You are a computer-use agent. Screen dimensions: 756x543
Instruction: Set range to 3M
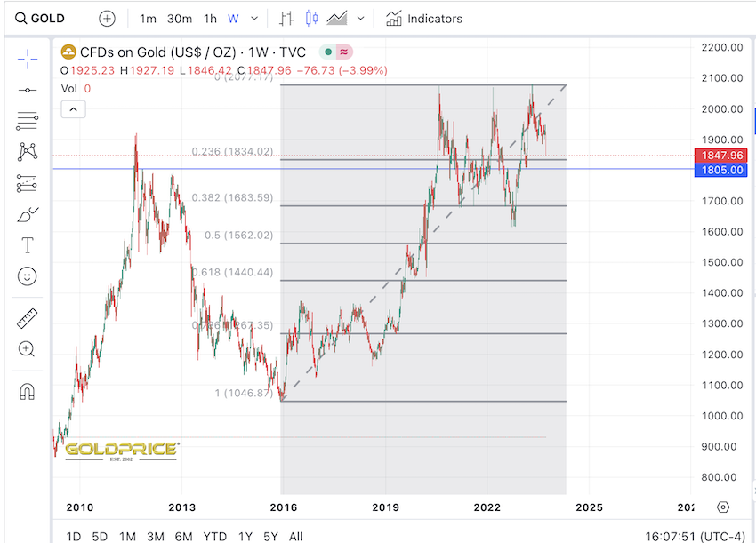pos(156,536)
